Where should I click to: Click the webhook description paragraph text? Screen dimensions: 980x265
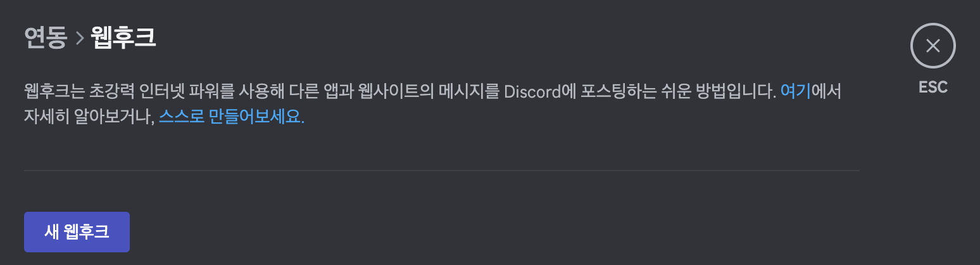tap(432, 105)
